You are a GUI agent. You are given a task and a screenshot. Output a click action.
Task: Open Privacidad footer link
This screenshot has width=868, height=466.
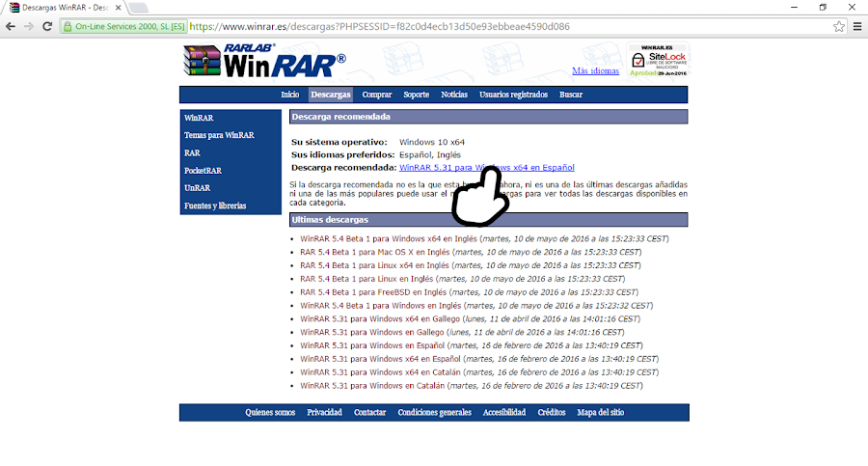point(324,412)
